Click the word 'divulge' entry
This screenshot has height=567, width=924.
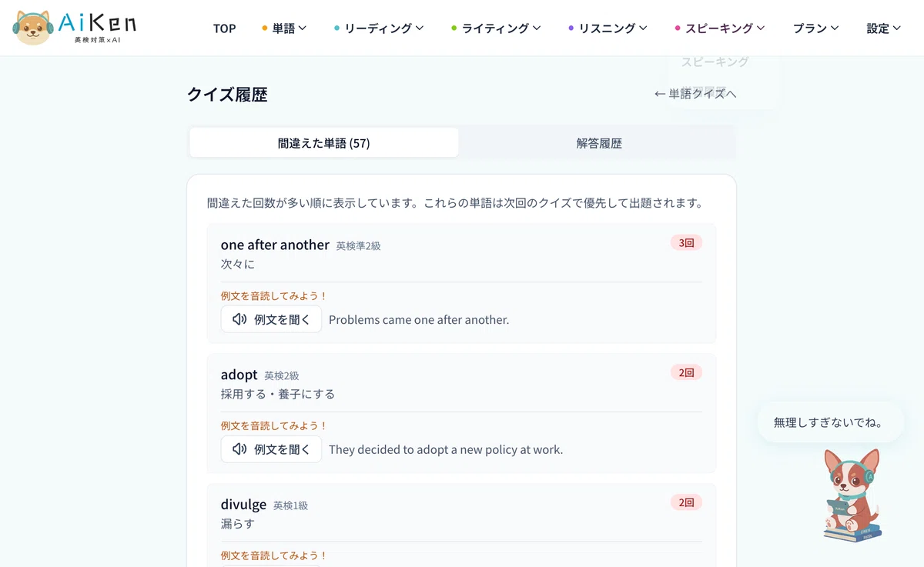(243, 505)
